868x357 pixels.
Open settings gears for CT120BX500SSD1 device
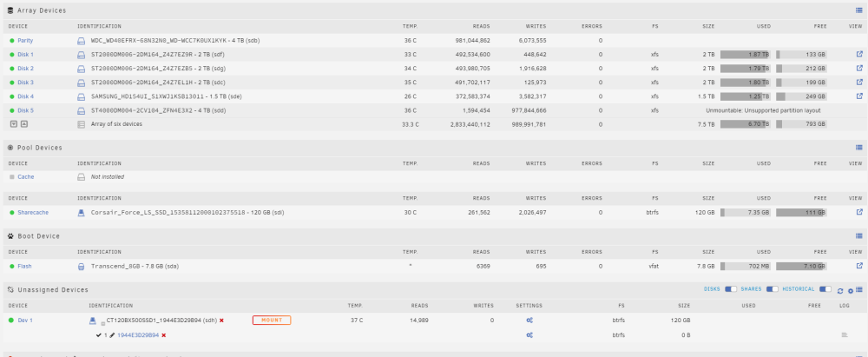coord(529,321)
